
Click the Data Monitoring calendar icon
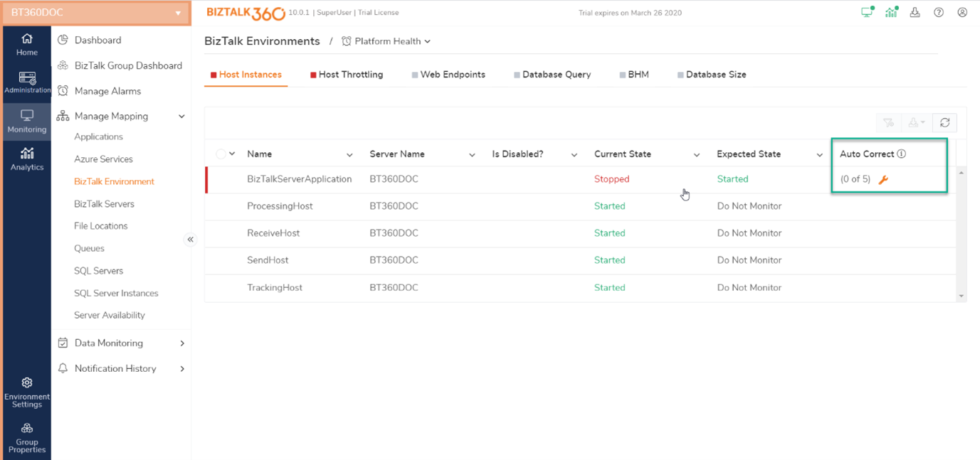click(x=63, y=343)
